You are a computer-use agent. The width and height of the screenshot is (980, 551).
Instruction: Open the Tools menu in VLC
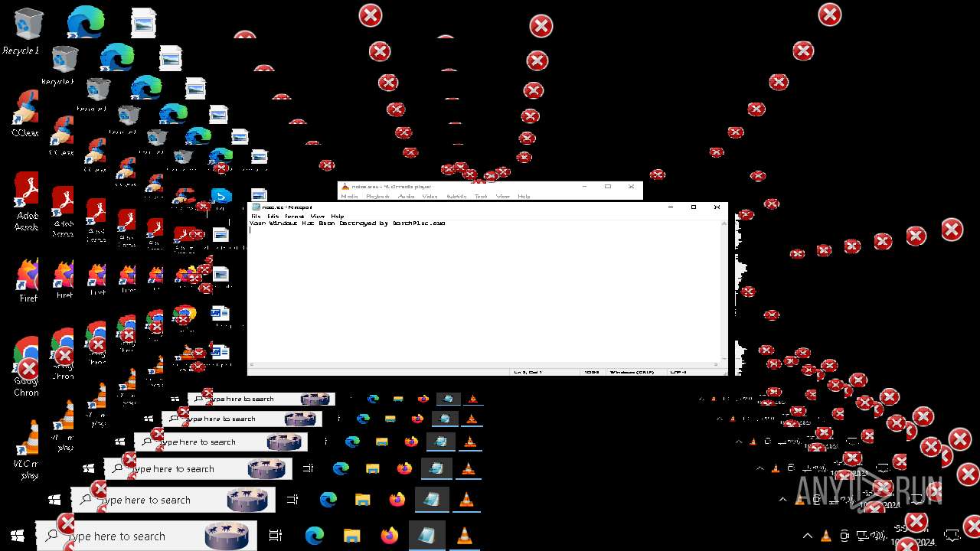(x=481, y=197)
